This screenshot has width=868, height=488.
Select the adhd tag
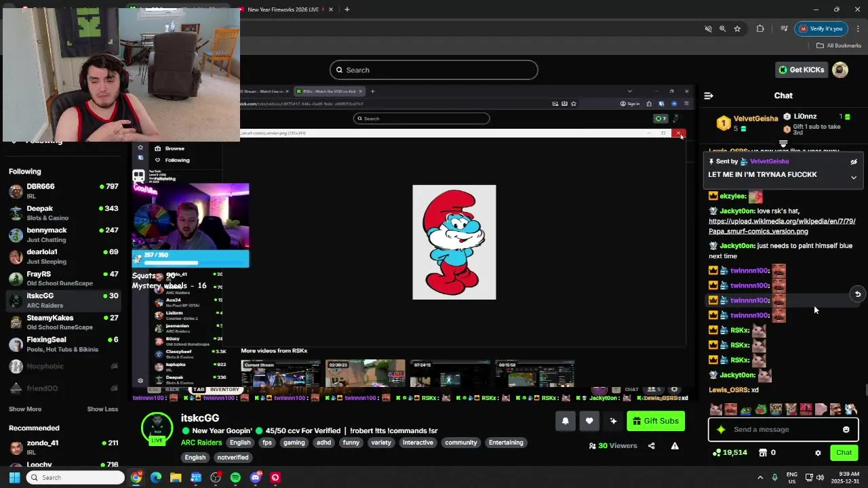click(x=324, y=443)
